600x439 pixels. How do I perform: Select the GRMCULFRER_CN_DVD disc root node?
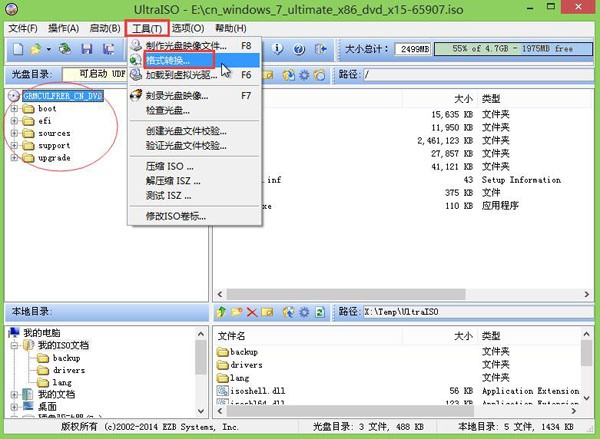click(x=63, y=96)
